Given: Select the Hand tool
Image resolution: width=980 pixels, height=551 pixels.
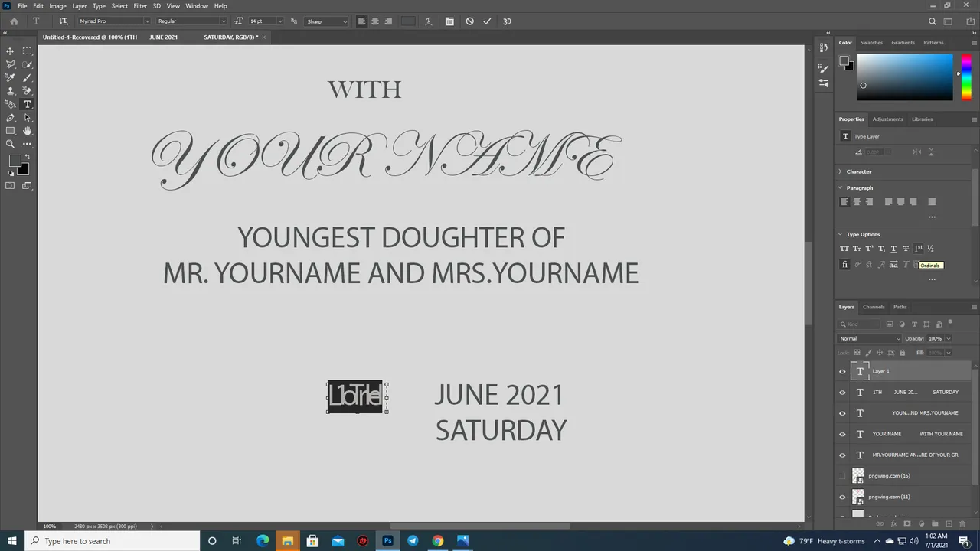Looking at the screenshot, I should 28,131.
